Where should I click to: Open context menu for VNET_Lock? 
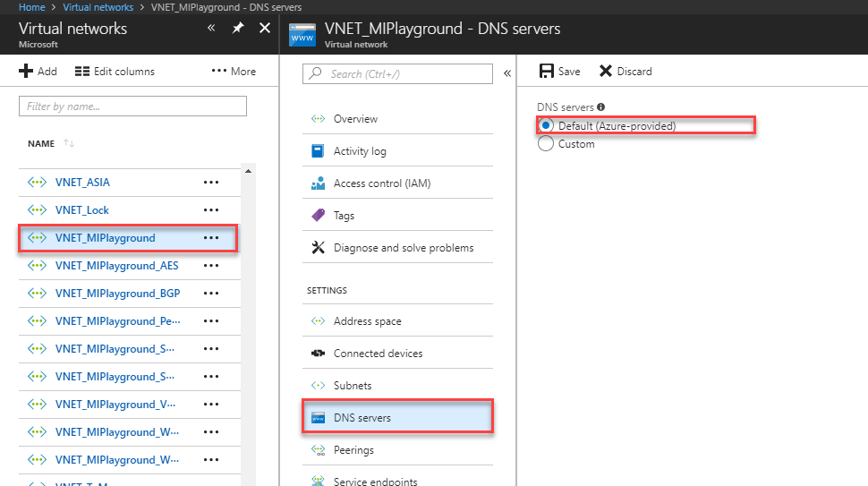click(x=211, y=209)
